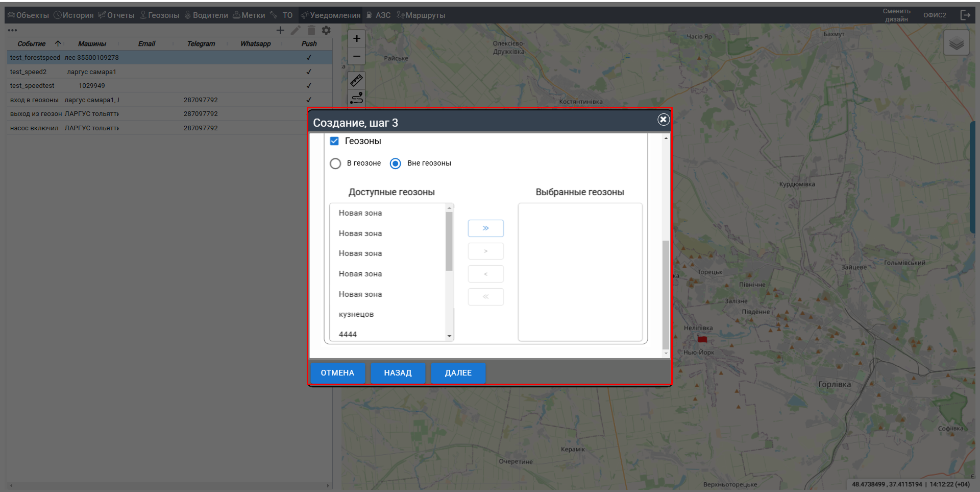Uncheck the Геозоны checkbox

coord(334,141)
